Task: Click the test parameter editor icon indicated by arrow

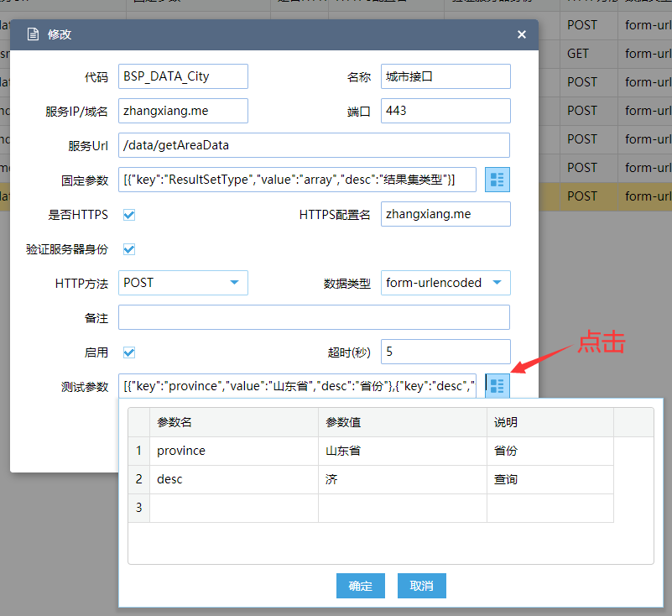Action: 497,385
